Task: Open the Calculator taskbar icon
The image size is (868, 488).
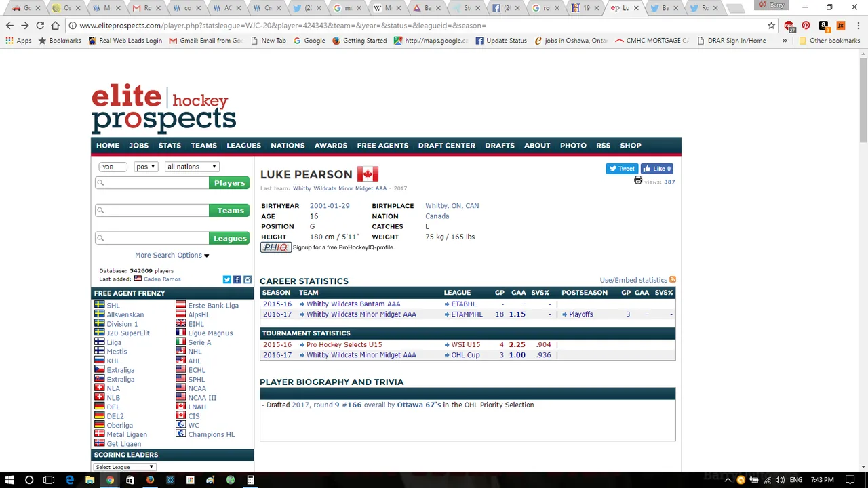Action: point(250,480)
